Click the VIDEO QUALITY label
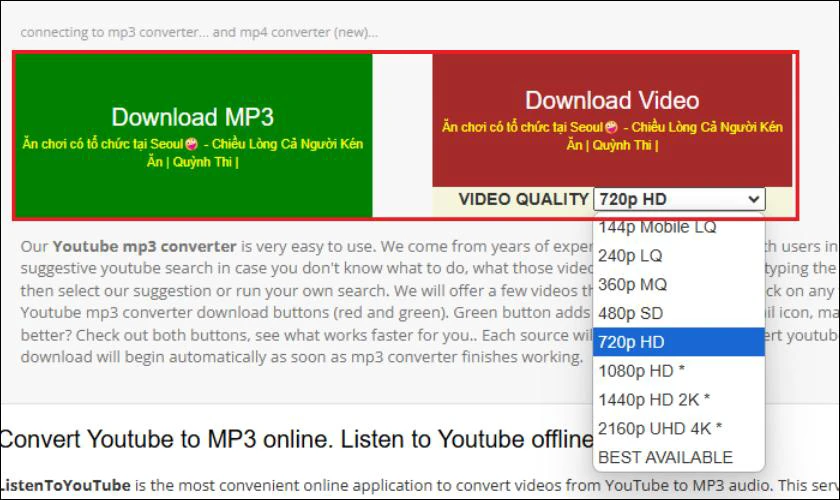The image size is (840, 500). [523, 199]
